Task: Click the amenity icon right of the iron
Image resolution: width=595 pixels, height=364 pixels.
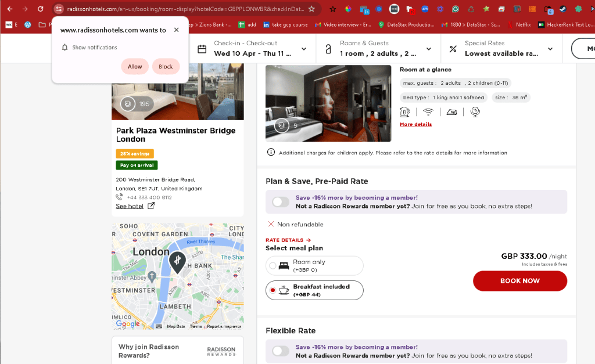Action: tap(475, 112)
